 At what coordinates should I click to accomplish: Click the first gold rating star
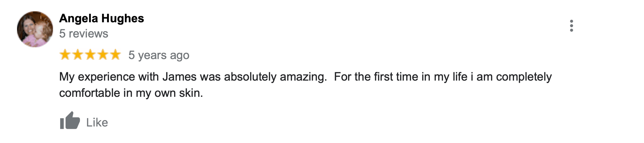pyautogui.click(x=65, y=55)
